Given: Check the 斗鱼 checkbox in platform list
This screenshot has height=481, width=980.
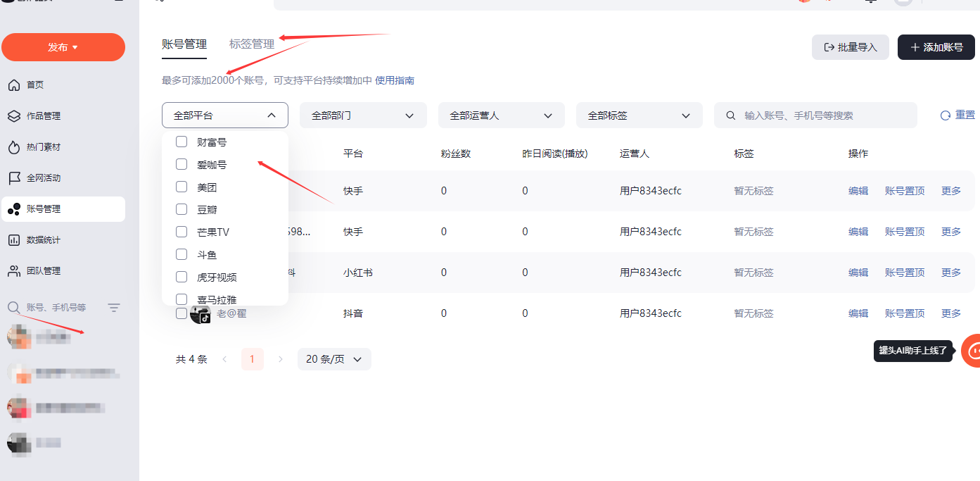Looking at the screenshot, I should point(181,254).
